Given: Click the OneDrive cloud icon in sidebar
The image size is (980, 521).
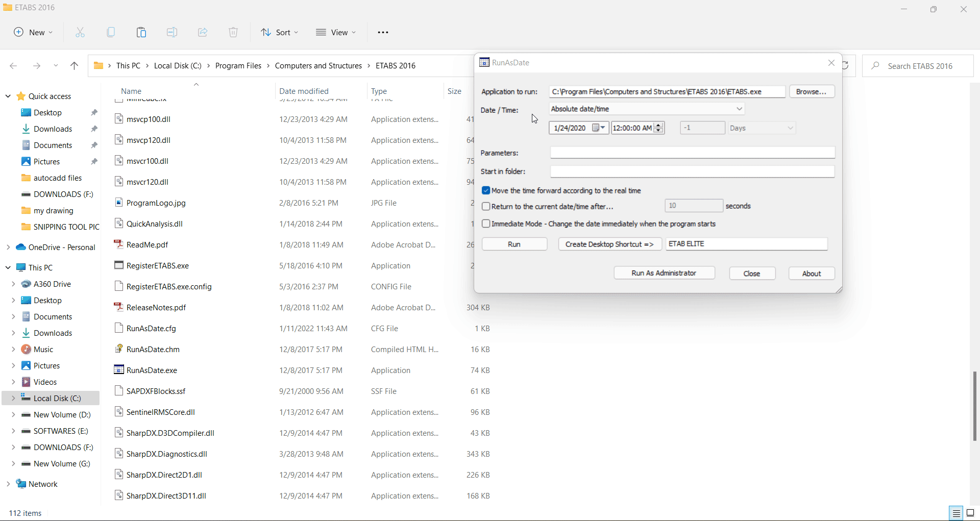Looking at the screenshot, I should coord(21,247).
